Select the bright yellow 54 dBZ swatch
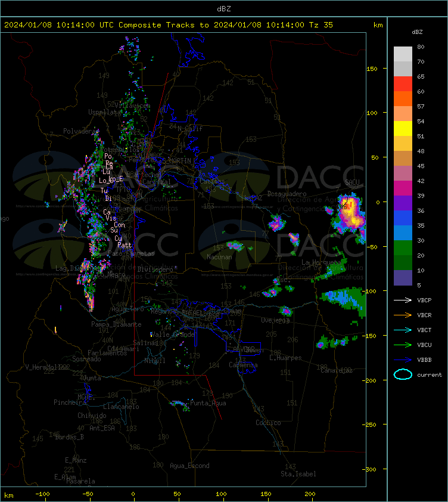The height and width of the screenshot is (502, 448). pos(403,129)
